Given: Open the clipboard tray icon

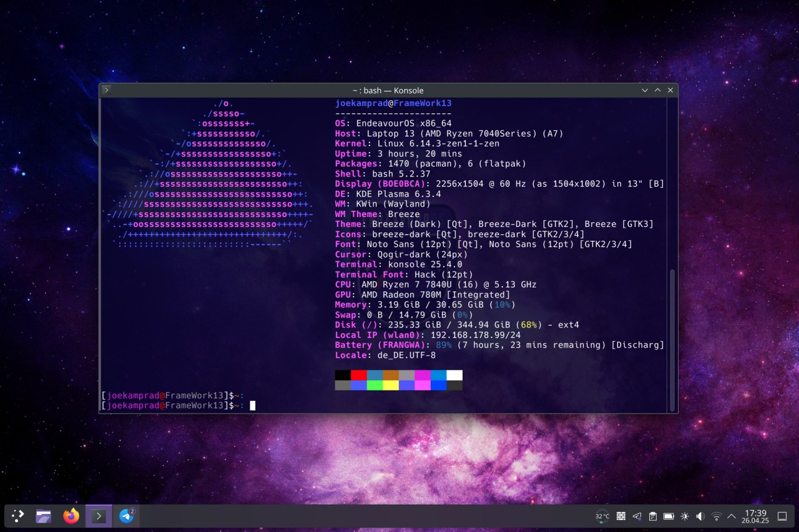Looking at the screenshot, I should (x=653, y=516).
